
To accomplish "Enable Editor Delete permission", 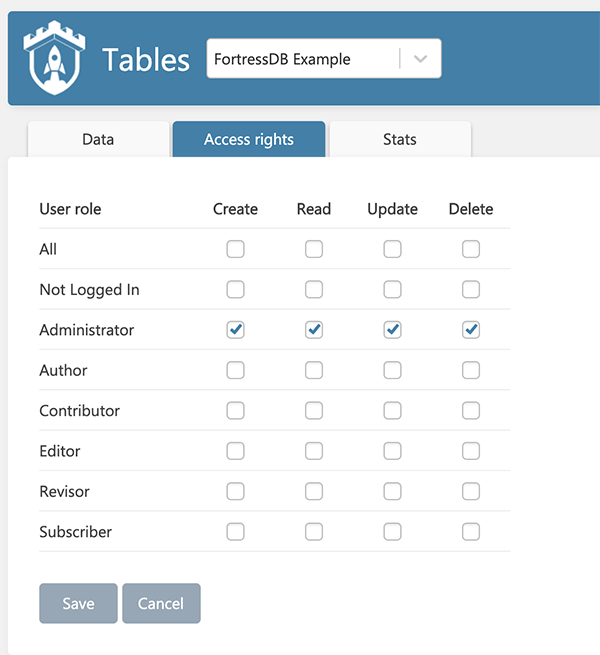I will 471,451.
